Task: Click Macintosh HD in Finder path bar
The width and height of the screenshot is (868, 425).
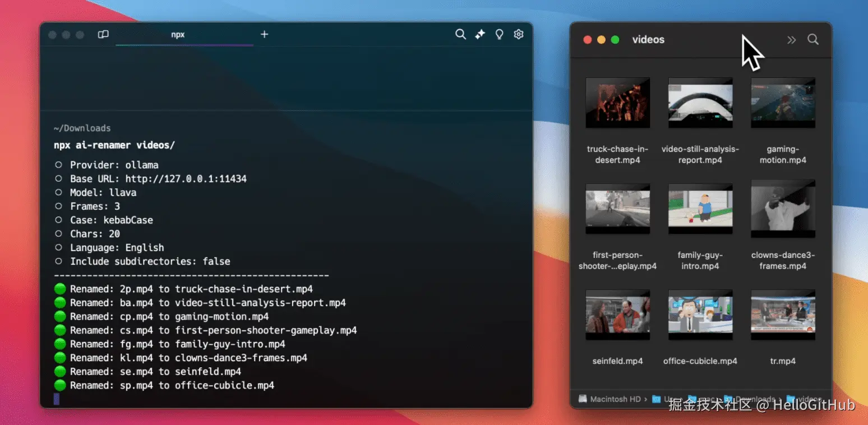Action: click(609, 399)
